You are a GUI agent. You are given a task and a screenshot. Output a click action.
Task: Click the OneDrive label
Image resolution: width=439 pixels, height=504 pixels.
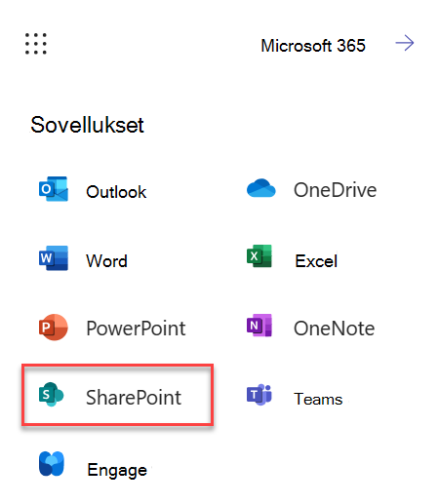tap(335, 190)
